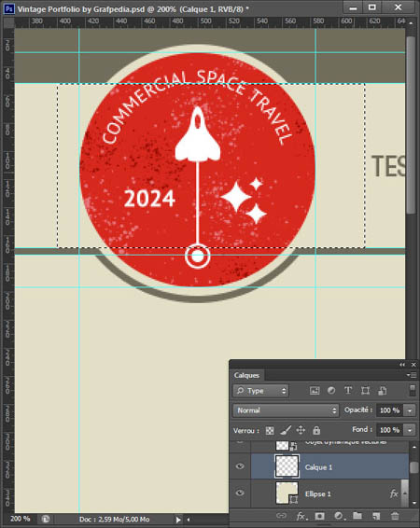The image size is (420, 528).
Task: Click the status bar export icon
Action: (46, 519)
